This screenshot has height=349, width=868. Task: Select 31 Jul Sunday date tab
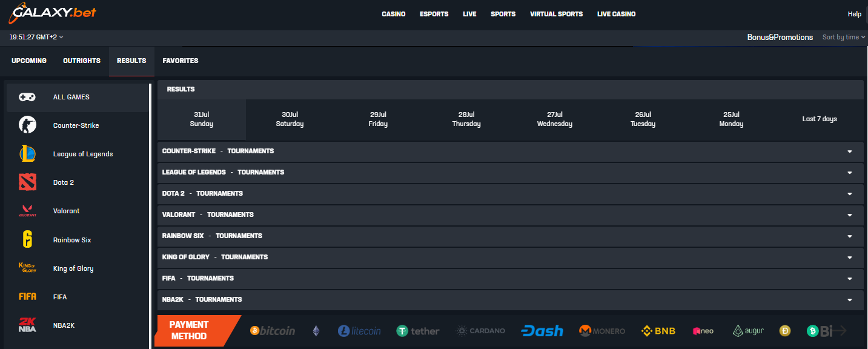click(202, 119)
